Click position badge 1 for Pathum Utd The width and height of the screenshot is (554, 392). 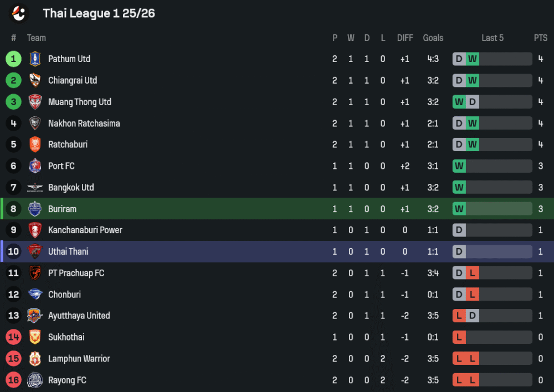[x=14, y=59]
